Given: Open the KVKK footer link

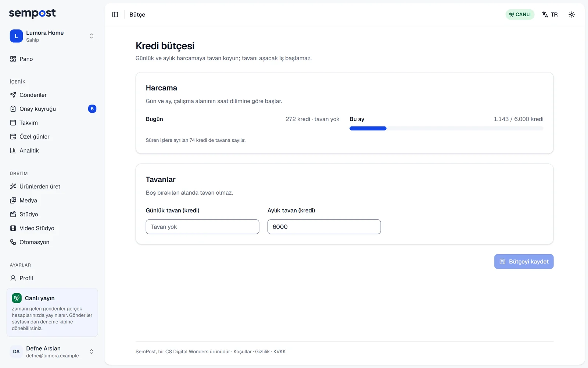Looking at the screenshot, I should (280, 352).
